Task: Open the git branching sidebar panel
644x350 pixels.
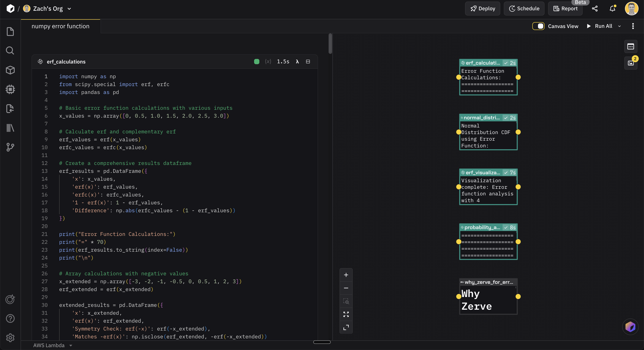Action: (x=10, y=147)
